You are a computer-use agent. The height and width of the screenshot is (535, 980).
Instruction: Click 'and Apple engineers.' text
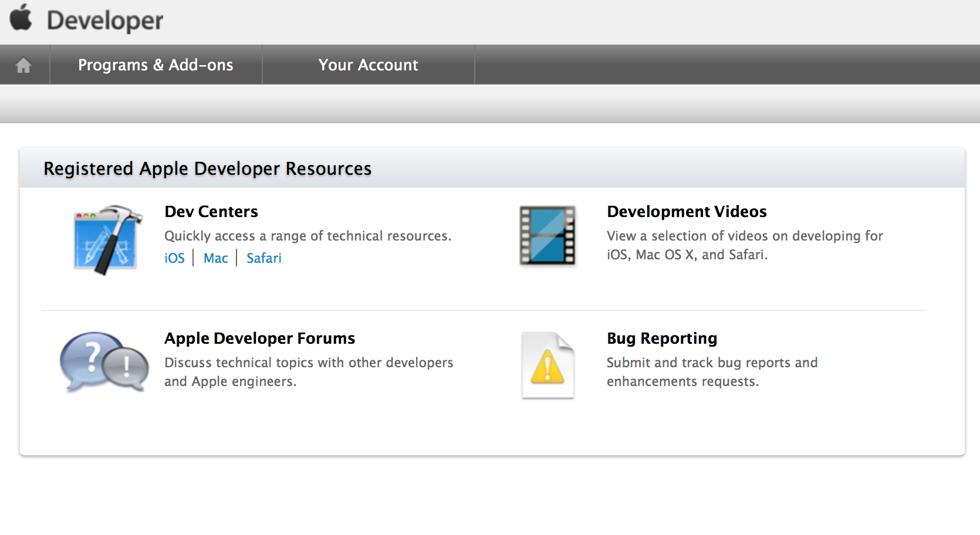230,381
